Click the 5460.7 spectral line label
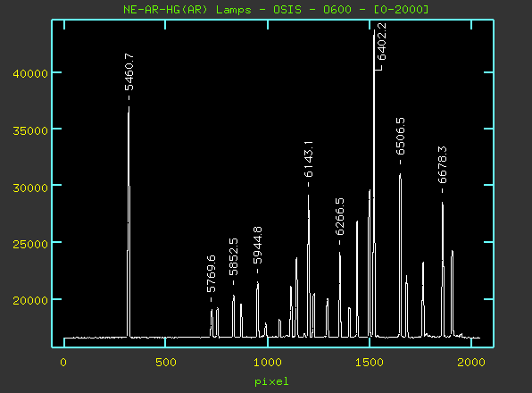 pos(129,72)
